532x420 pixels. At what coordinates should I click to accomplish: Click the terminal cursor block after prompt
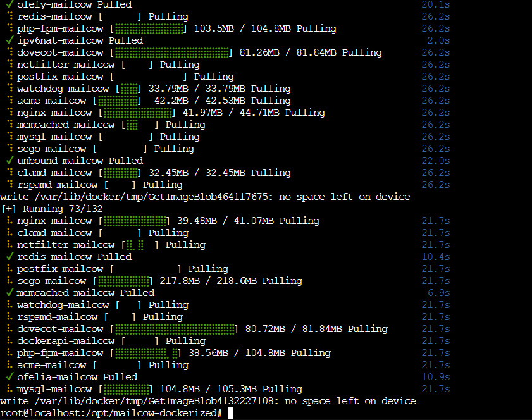[230, 414]
